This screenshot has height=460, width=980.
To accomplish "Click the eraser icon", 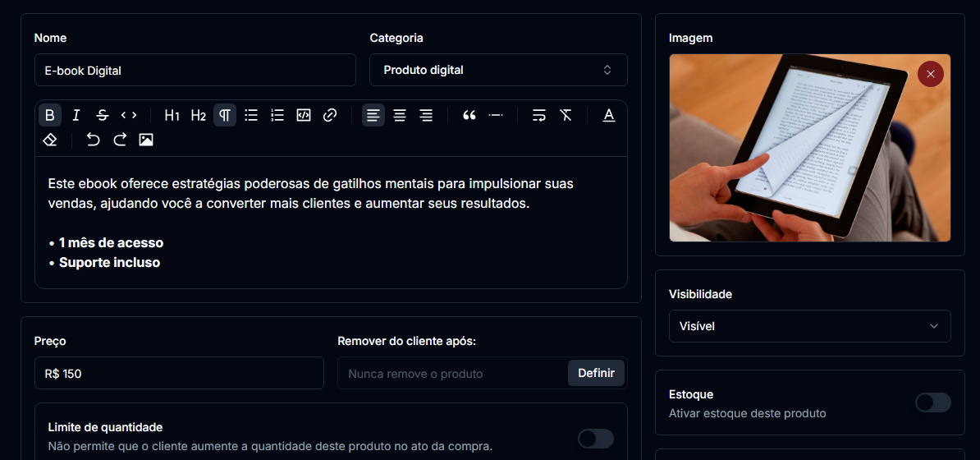I will click(50, 140).
